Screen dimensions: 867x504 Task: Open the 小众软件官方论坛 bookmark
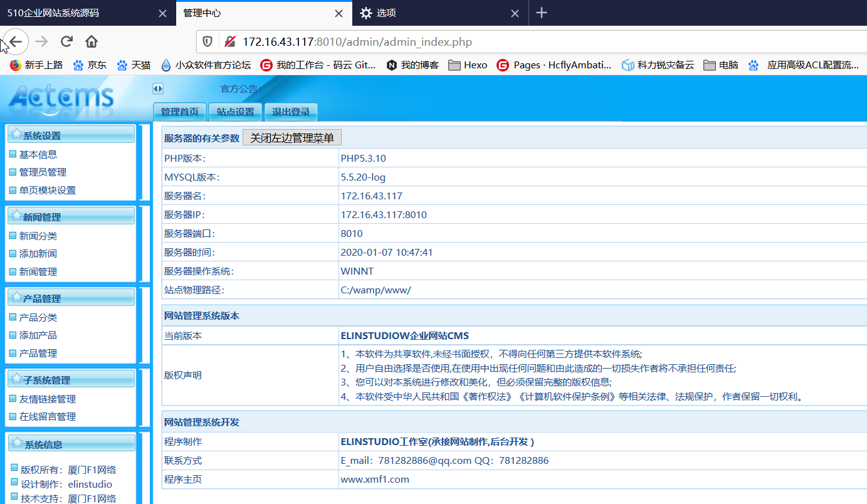(x=206, y=65)
